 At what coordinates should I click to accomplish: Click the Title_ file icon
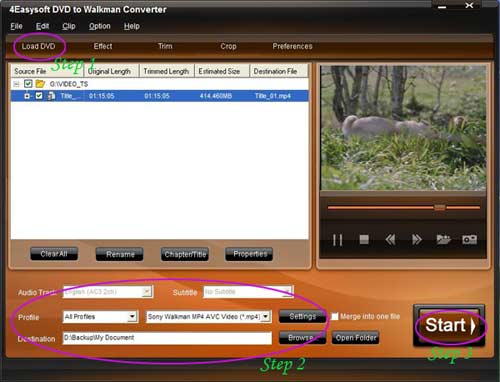tap(51, 96)
